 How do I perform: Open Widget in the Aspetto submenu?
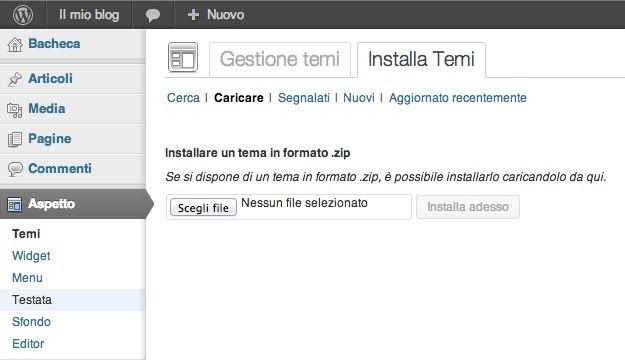coord(31,256)
